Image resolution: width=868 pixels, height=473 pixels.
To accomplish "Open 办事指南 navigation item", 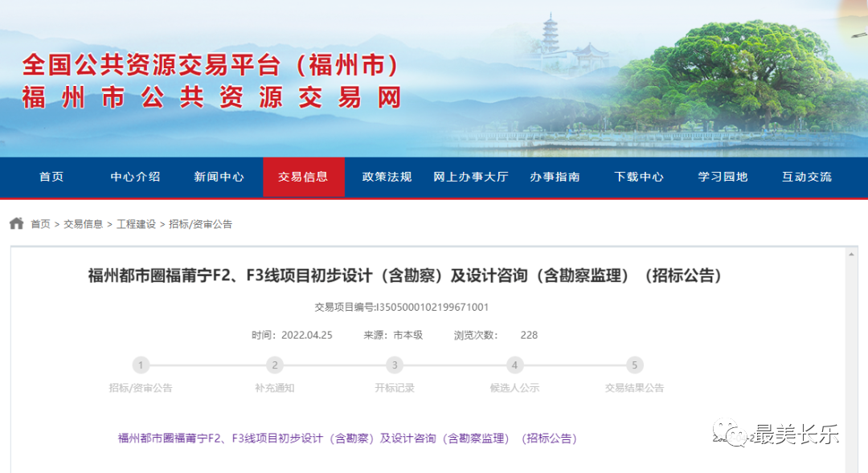I will (x=555, y=177).
